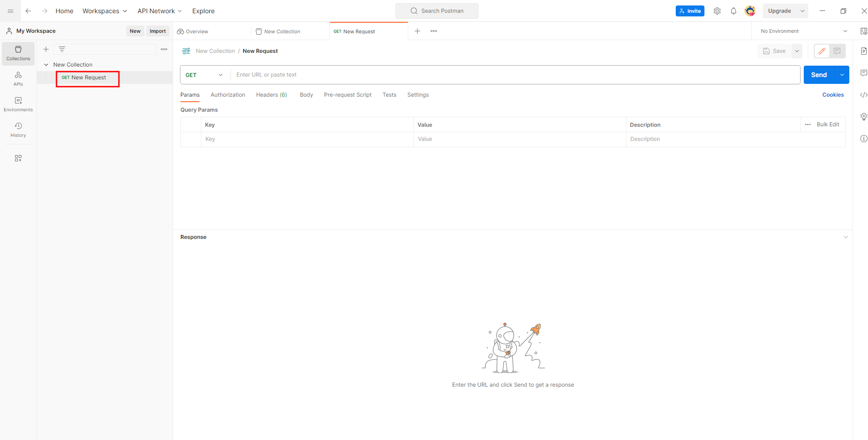Screen dimensions: 868x440
Task: Switch to comment mode icon
Action: 837,51
